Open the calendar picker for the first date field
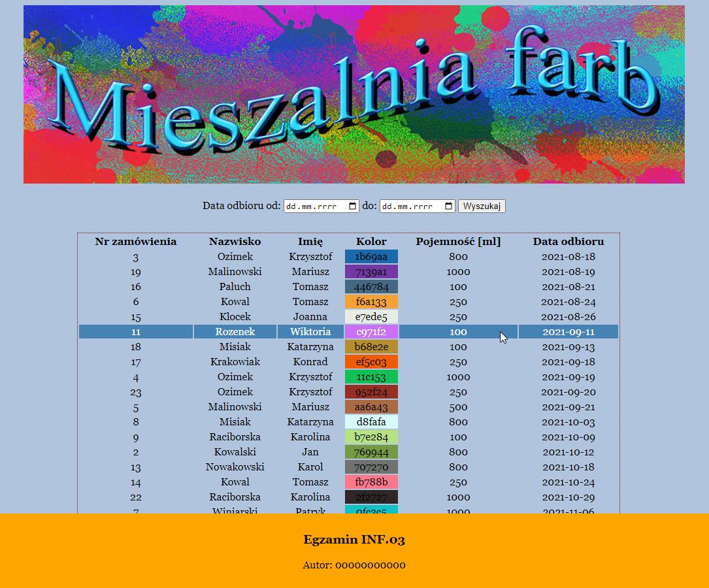The width and height of the screenshot is (709, 588). click(x=353, y=205)
